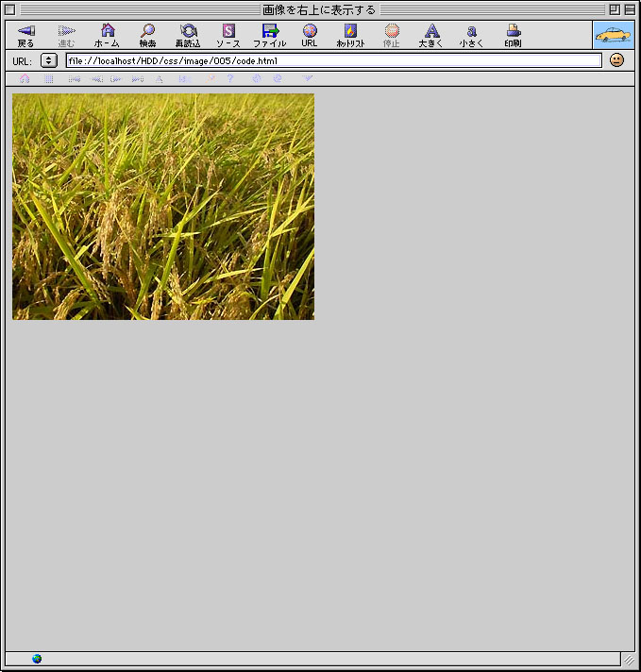Click the dotted grid contents icon
The height and width of the screenshot is (672, 641).
[x=49, y=79]
